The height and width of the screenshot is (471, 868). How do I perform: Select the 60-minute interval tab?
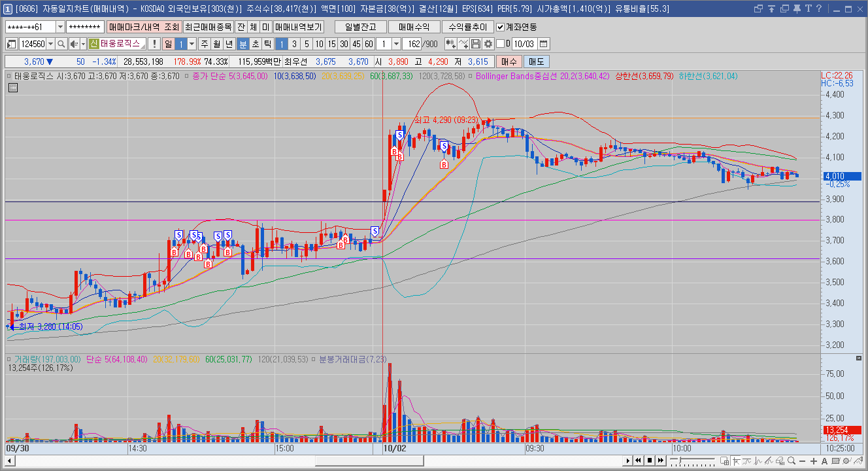[x=369, y=44]
